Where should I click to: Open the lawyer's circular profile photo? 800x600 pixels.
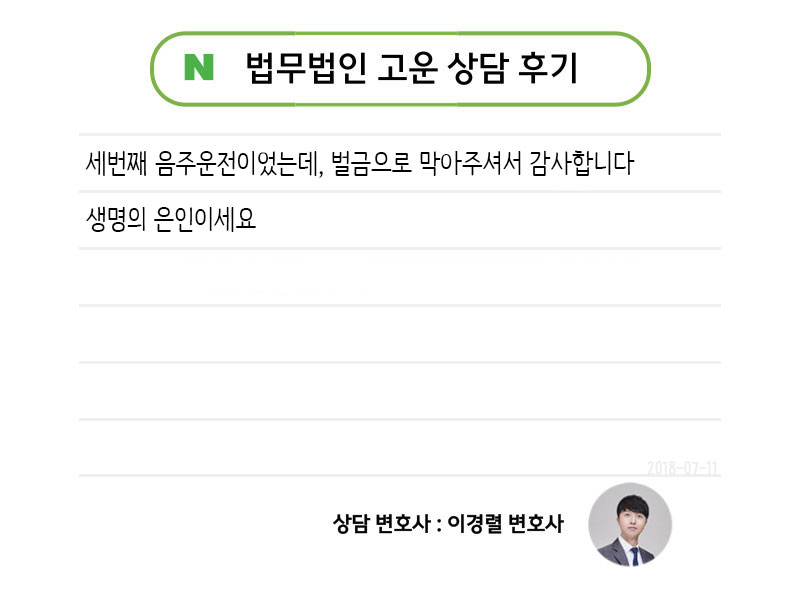(630, 524)
